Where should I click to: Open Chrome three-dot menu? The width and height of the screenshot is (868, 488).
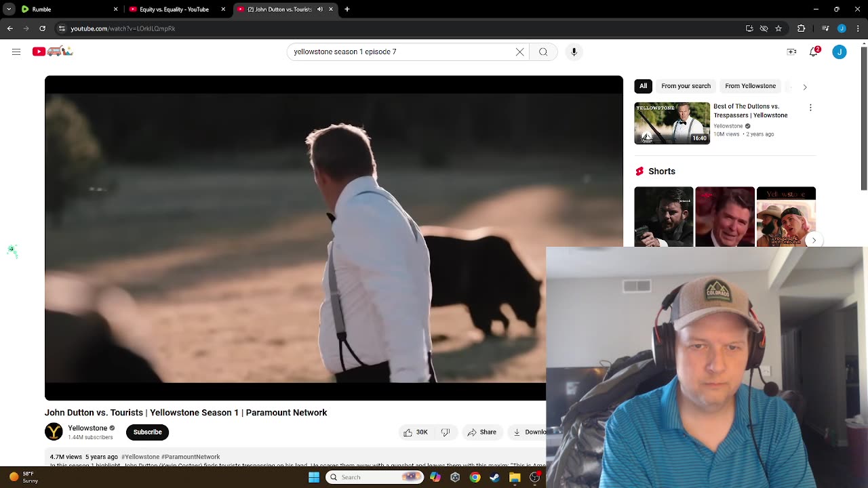(x=859, y=28)
